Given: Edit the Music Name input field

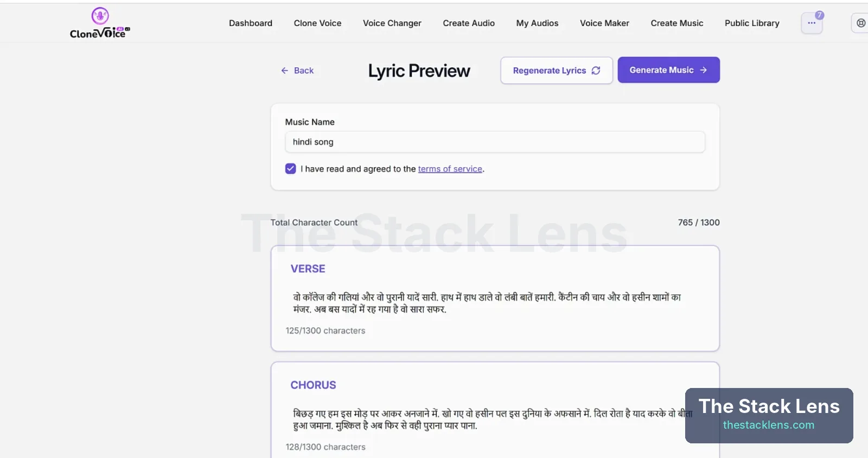Looking at the screenshot, I should click(495, 142).
